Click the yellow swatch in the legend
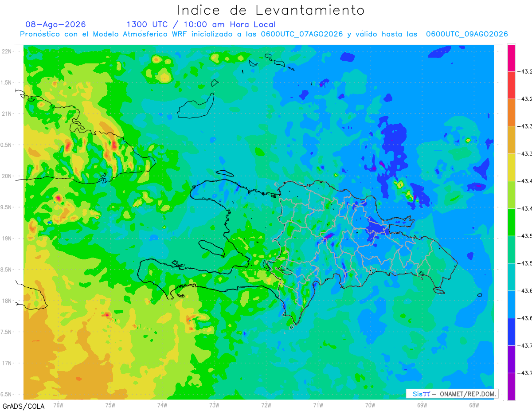The height and width of the screenshot is (411, 532). pos(511,167)
